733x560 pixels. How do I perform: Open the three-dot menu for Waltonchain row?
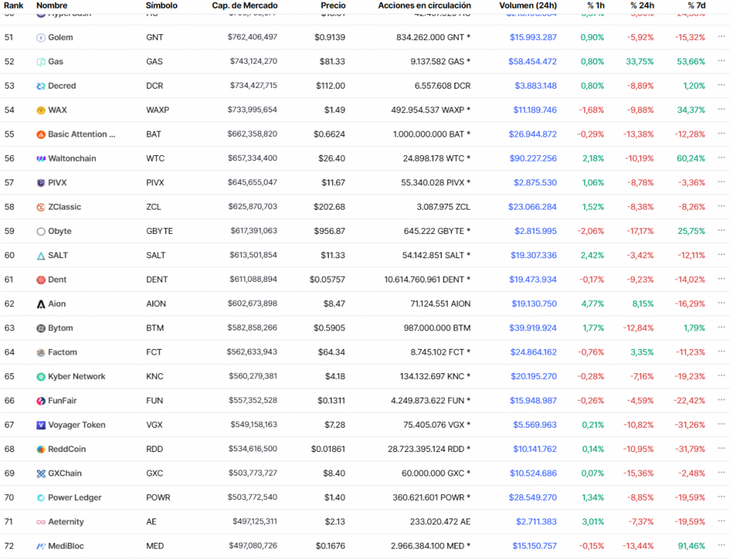722,158
